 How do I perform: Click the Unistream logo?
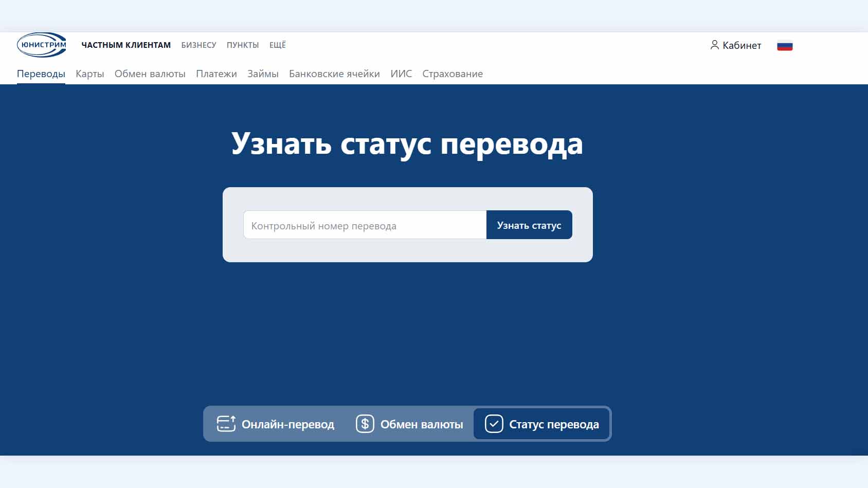click(42, 45)
